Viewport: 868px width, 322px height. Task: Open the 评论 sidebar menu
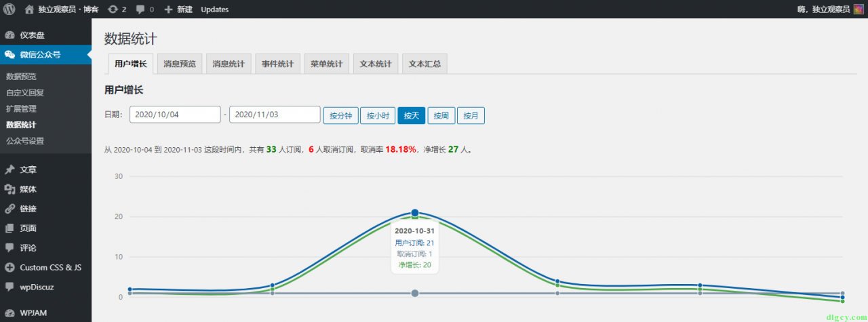[45, 248]
